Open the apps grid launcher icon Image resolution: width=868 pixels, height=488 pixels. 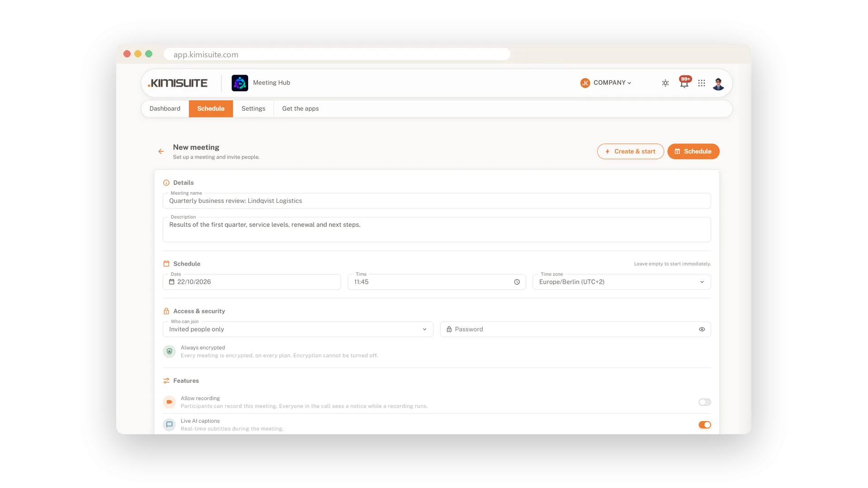point(702,83)
